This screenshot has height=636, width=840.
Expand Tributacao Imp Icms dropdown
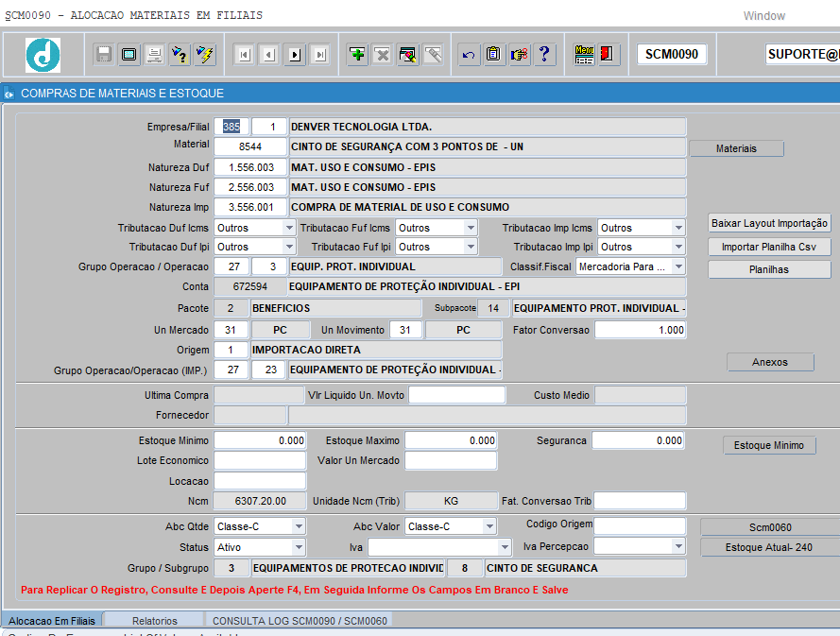point(678,228)
